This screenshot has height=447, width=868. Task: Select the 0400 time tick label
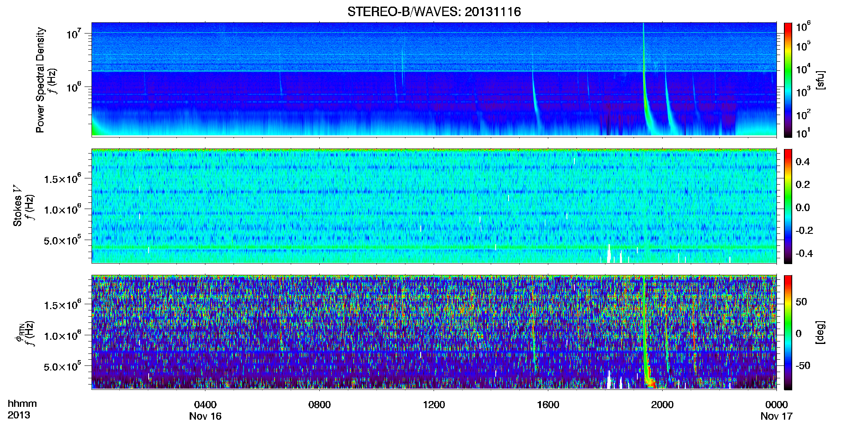coord(205,404)
